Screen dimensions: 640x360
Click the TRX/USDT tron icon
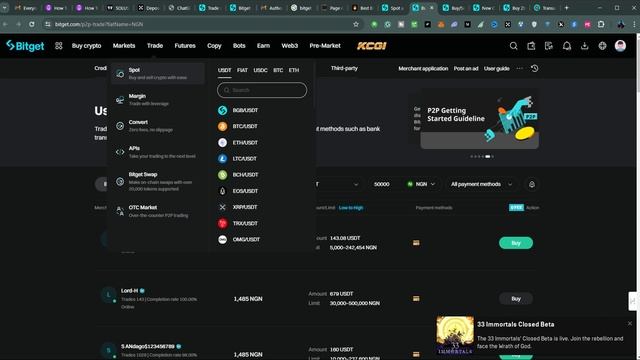[222, 223]
